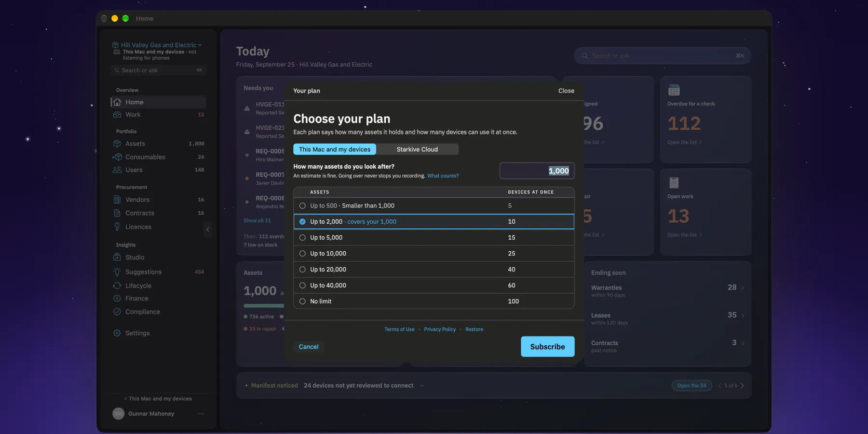Viewport: 868px width, 434px height.
Task: Open Work in the sidebar
Action: pos(158,115)
